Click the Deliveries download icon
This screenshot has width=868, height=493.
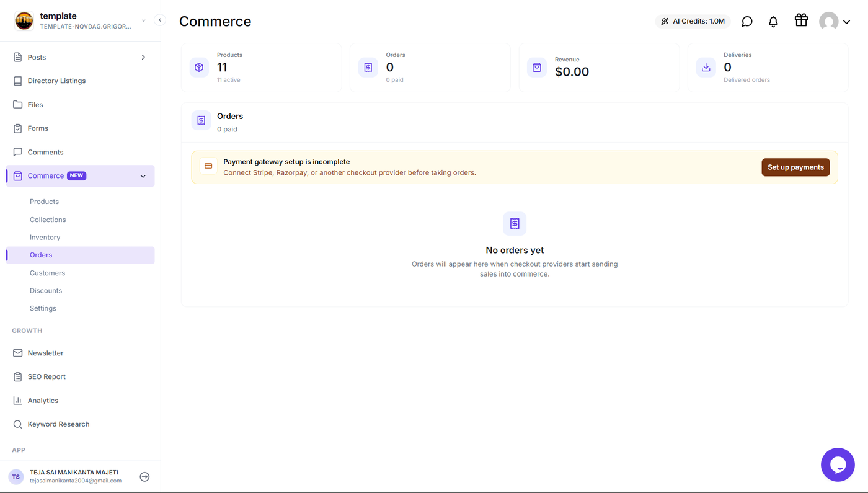706,68
